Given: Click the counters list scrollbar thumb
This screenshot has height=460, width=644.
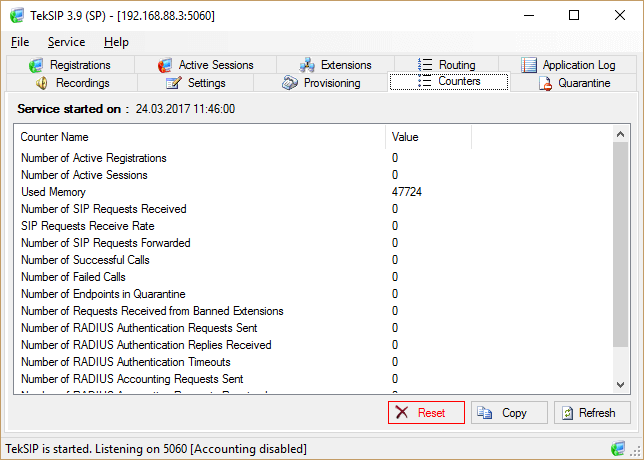Looking at the screenshot, I should tap(621, 244).
